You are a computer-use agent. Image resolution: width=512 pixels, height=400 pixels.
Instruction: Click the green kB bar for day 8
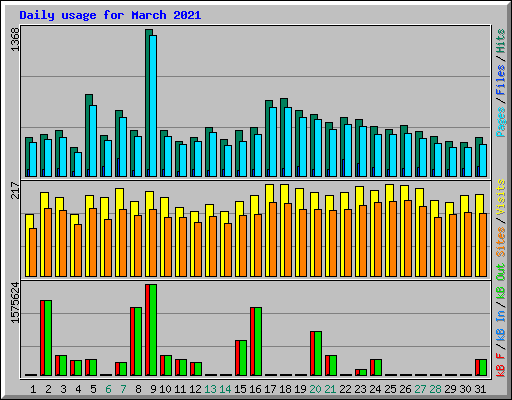point(138,342)
